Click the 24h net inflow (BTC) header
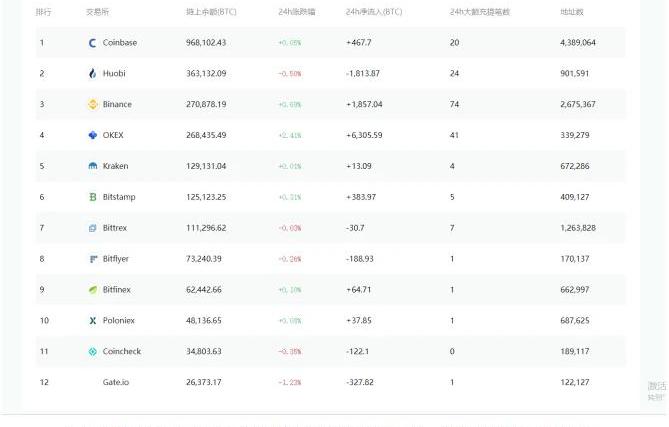Viewport: 669px width, 427px height. (x=374, y=12)
